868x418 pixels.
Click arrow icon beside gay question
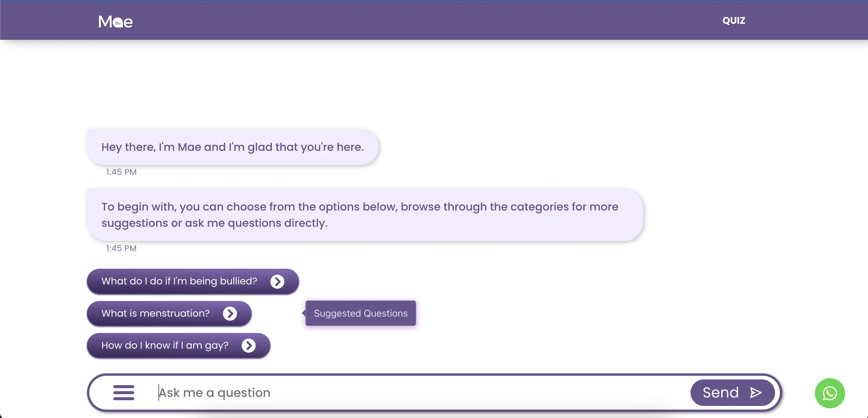tap(249, 346)
